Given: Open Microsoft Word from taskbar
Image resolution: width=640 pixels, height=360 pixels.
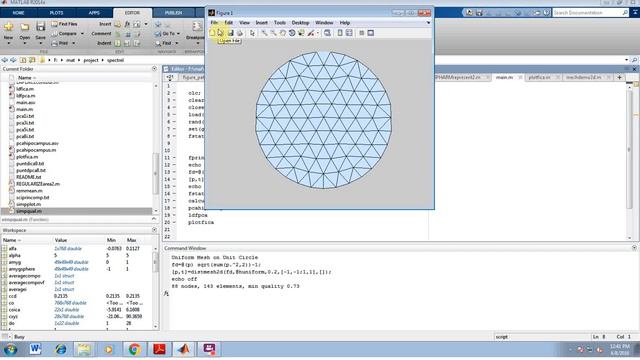Looking at the screenshot, I should point(36,349).
